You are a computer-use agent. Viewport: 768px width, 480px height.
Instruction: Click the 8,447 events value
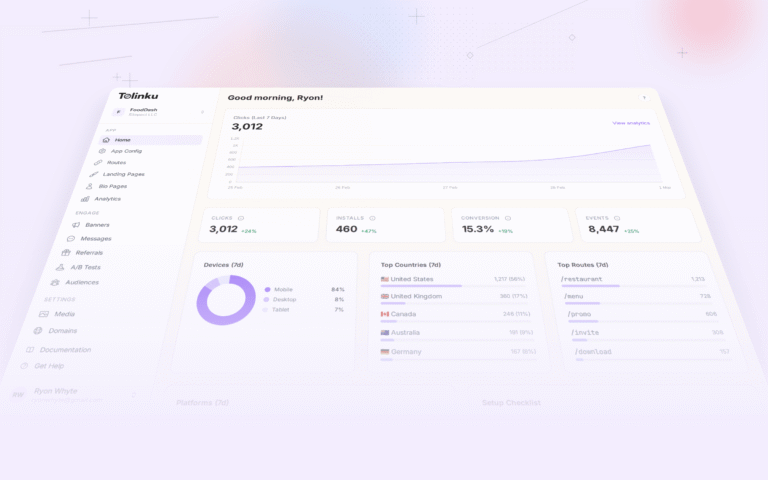click(x=603, y=229)
